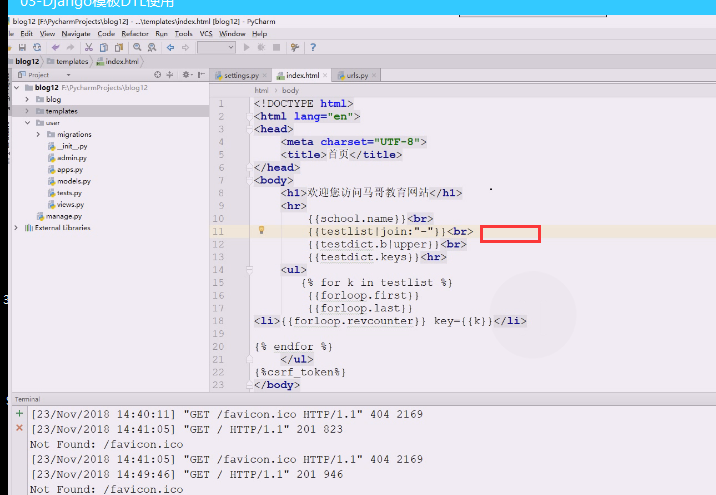Expand the templates folder arrow
Image resolution: width=716 pixels, height=495 pixels.
click(x=27, y=111)
